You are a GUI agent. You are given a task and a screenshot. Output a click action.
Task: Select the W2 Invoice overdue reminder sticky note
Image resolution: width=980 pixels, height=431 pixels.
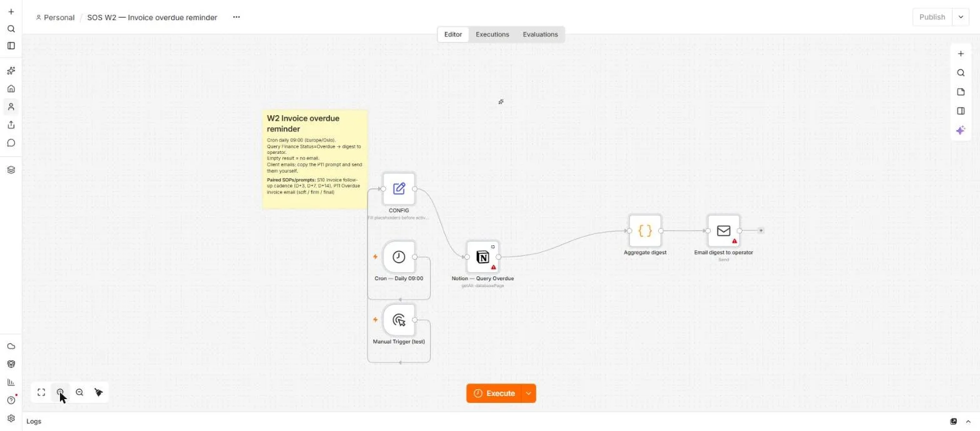pos(315,159)
